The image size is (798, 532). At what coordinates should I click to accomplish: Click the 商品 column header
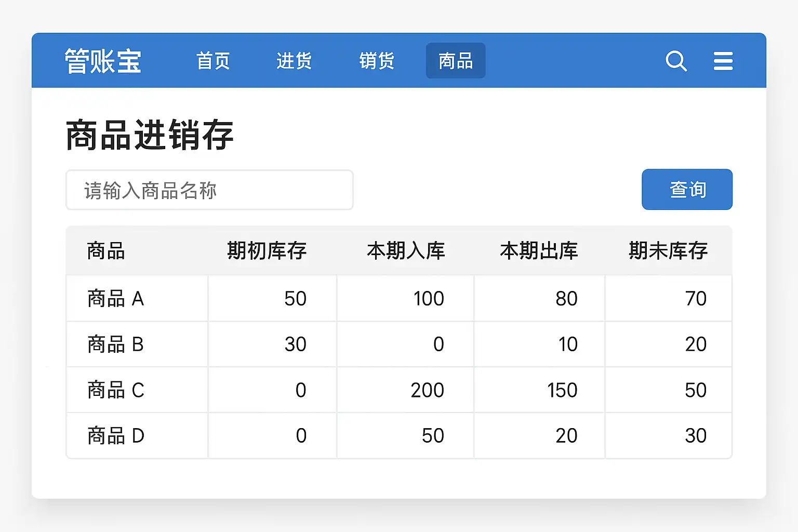click(106, 251)
